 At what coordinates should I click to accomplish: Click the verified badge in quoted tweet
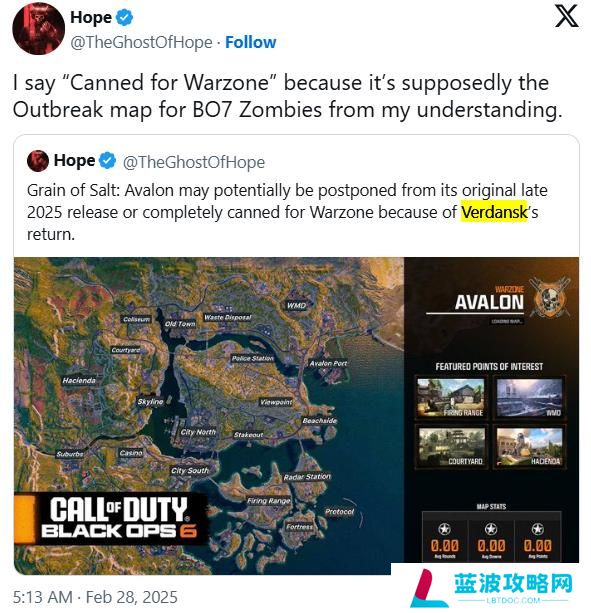108,161
